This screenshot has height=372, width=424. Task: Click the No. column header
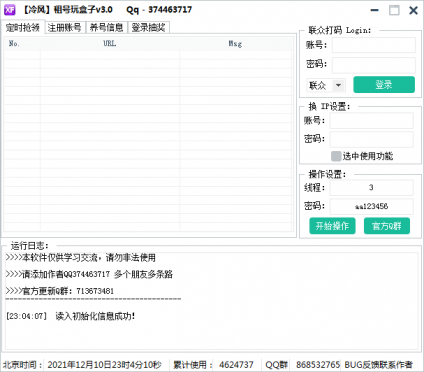click(22, 44)
